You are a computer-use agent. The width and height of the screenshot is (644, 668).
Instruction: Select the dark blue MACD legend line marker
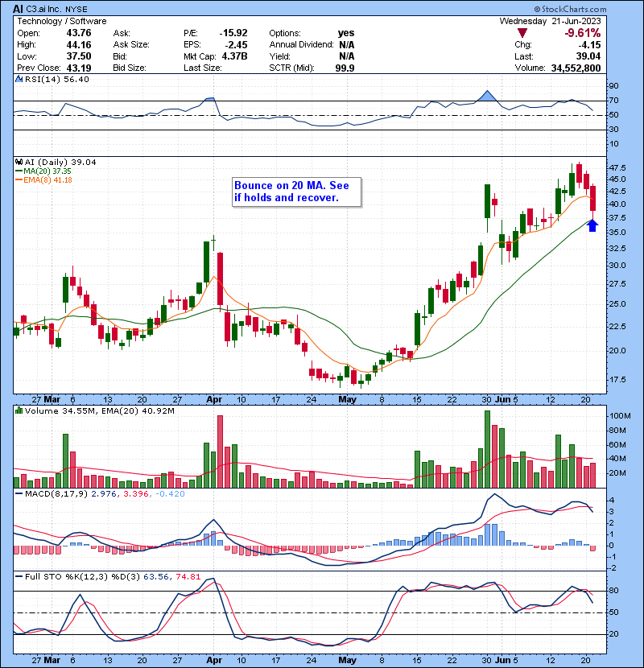(19, 494)
